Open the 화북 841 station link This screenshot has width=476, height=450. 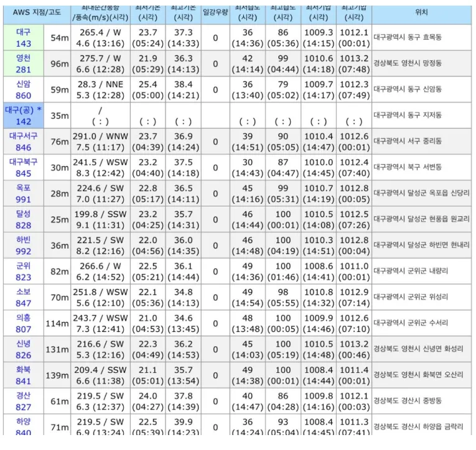pos(24,375)
